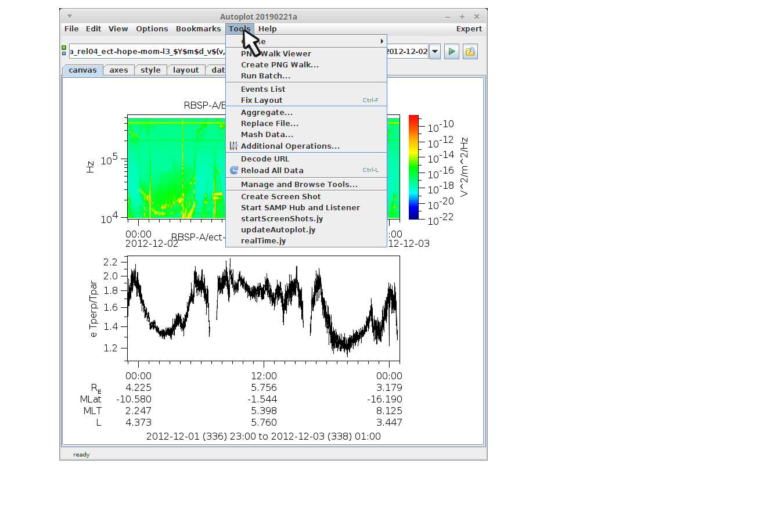Click the Additional Operations icon
The height and width of the screenshot is (532, 781).
pos(233,146)
